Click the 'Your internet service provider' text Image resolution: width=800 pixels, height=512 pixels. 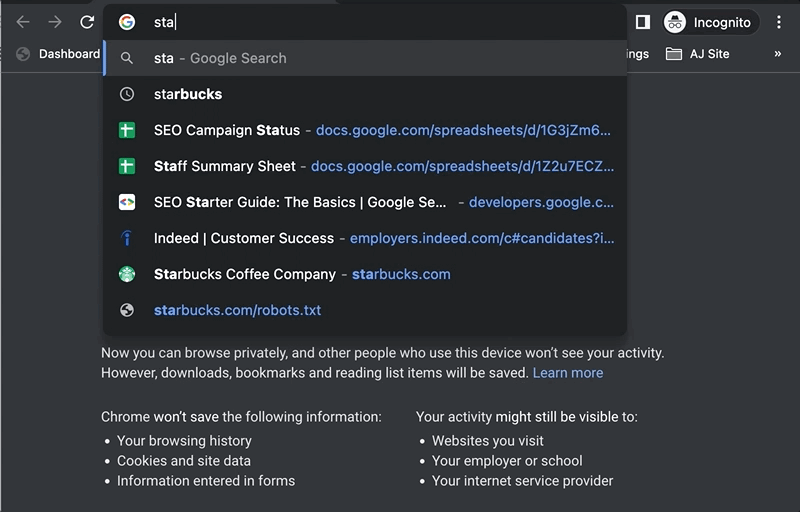[522, 480]
